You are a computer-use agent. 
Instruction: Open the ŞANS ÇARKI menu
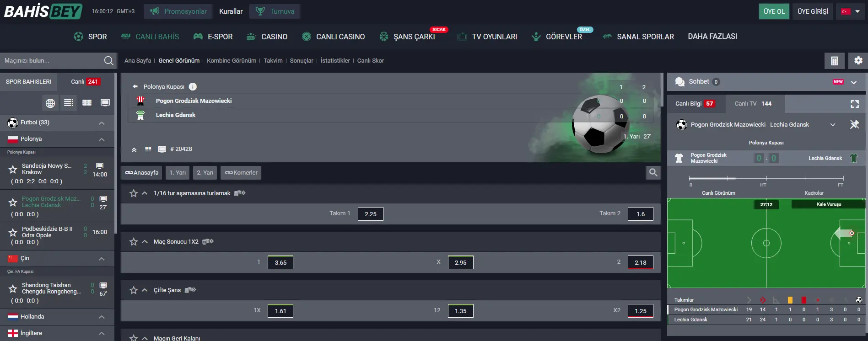[x=407, y=37]
